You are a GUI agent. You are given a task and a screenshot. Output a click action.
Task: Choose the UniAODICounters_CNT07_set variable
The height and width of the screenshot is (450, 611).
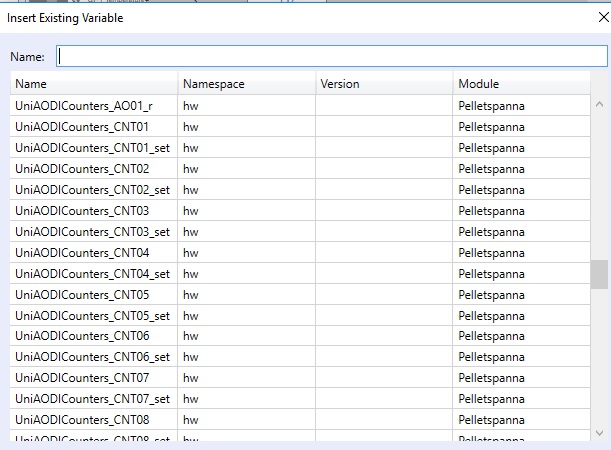(x=92, y=400)
